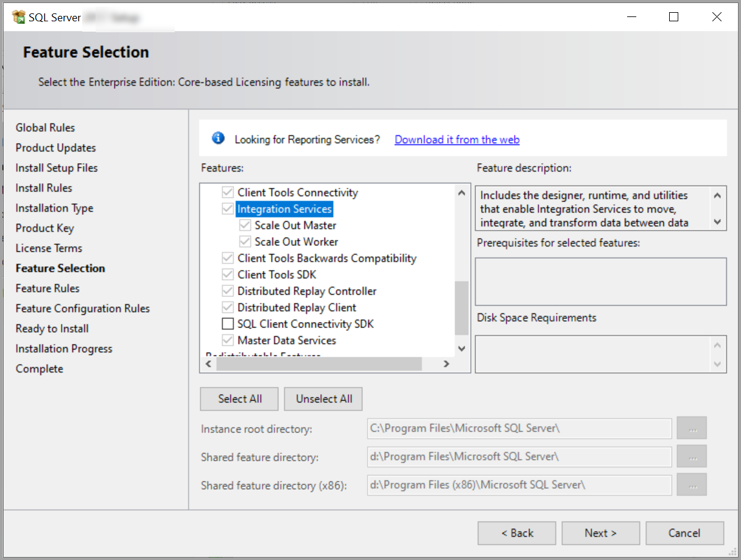Uncheck Distributed Replay Controller
Viewport: 741px width, 560px height.
(228, 290)
